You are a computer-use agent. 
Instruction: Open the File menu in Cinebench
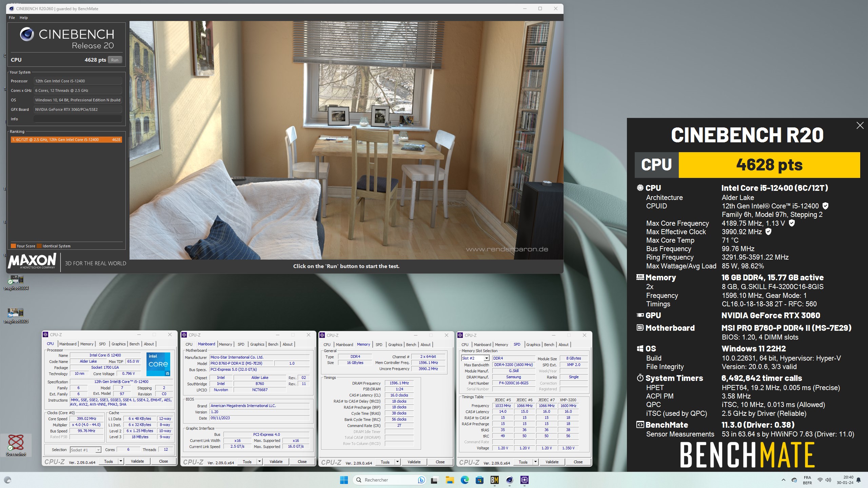[12, 18]
